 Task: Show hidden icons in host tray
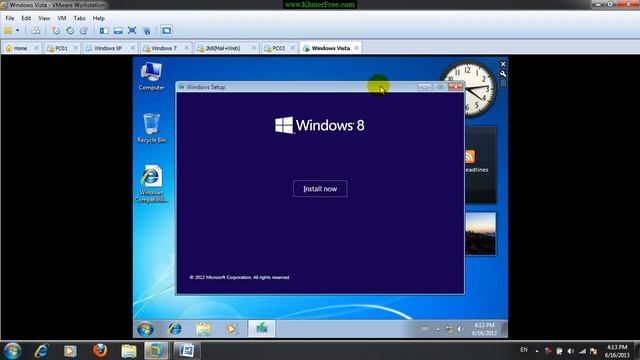click(x=537, y=351)
